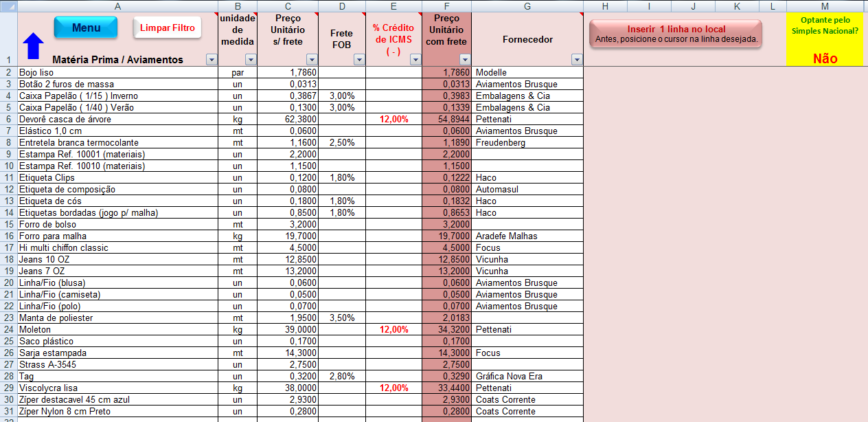Open the unidade de medida filter dropdown
The width and height of the screenshot is (868, 422).
click(251, 60)
